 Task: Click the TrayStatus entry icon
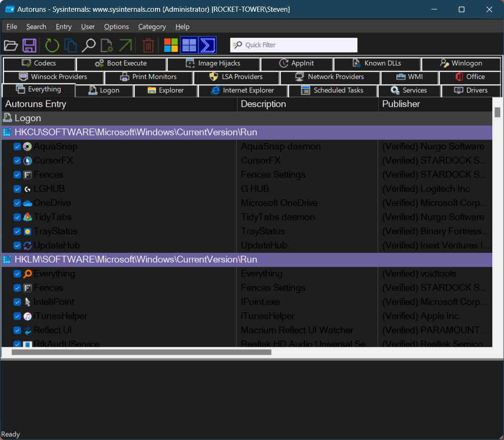(x=28, y=231)
